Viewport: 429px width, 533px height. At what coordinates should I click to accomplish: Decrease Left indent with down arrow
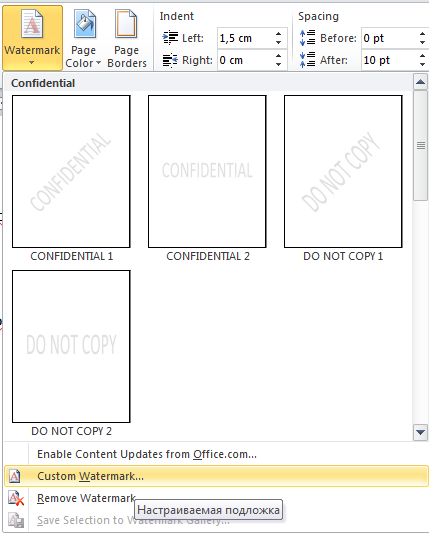[279, 42]
